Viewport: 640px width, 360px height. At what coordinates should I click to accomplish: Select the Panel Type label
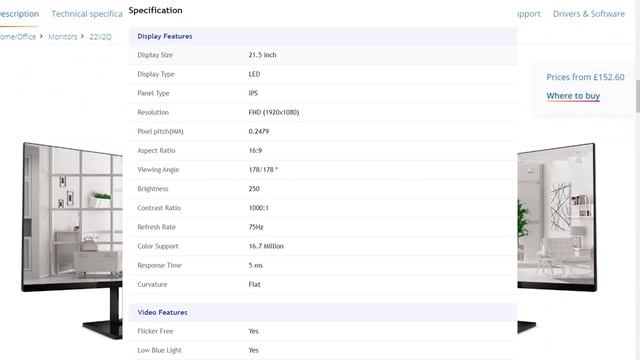[x=153, y=93]
